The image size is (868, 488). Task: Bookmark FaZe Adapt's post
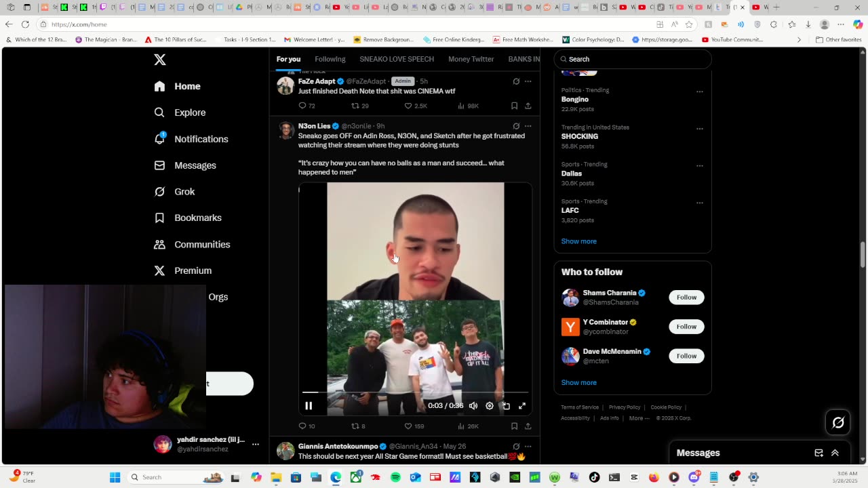(514, 106)
